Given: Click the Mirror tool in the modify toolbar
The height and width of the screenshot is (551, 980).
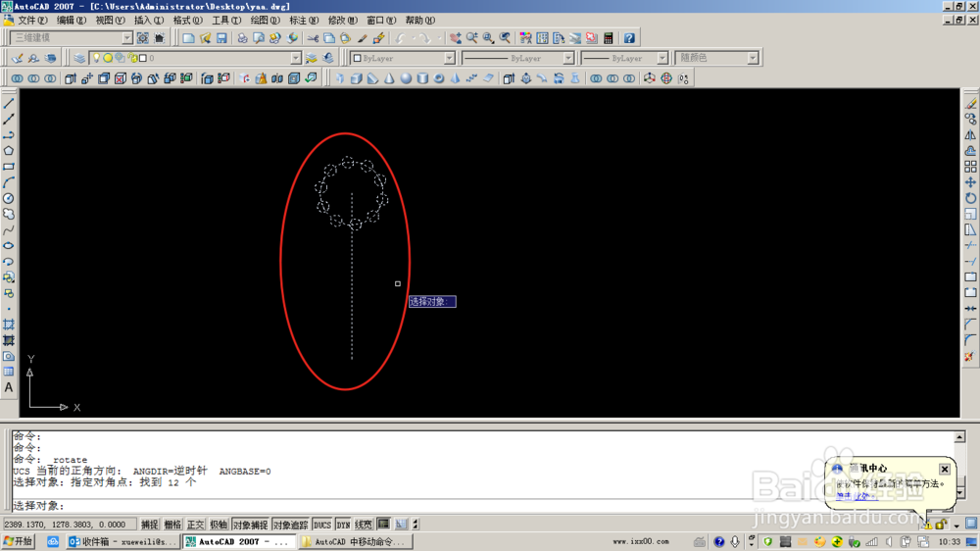Looking at the screenshot, I should [970, 135].
